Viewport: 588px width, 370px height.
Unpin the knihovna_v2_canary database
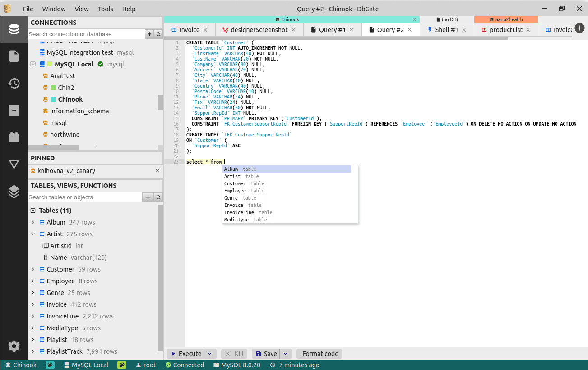click(x=157, y=171)
